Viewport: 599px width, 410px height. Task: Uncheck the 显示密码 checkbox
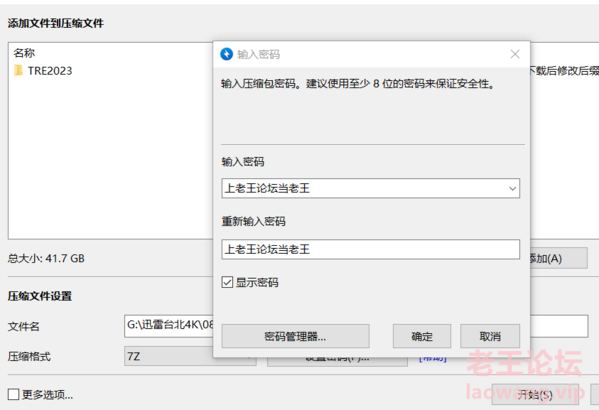point(227,282)
